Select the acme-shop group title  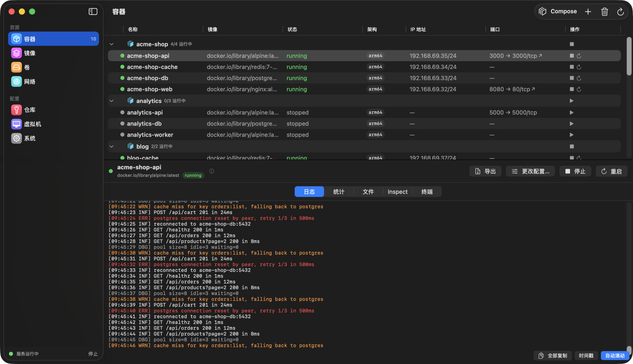(152, 44)
